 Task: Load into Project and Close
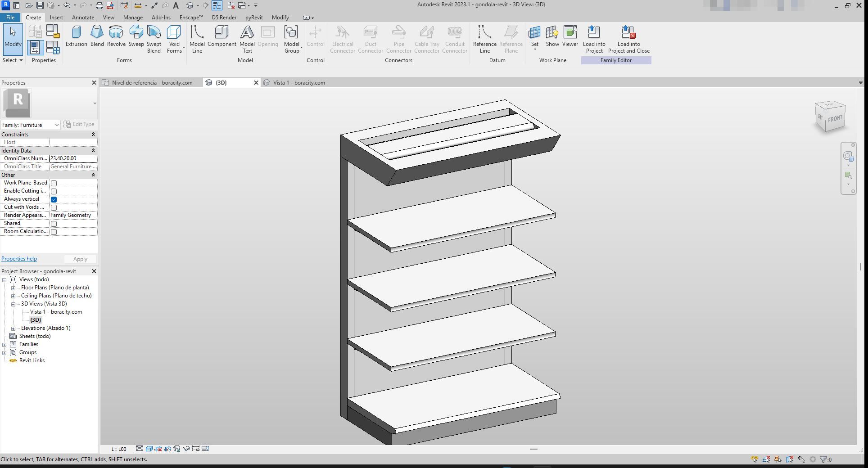628,39
